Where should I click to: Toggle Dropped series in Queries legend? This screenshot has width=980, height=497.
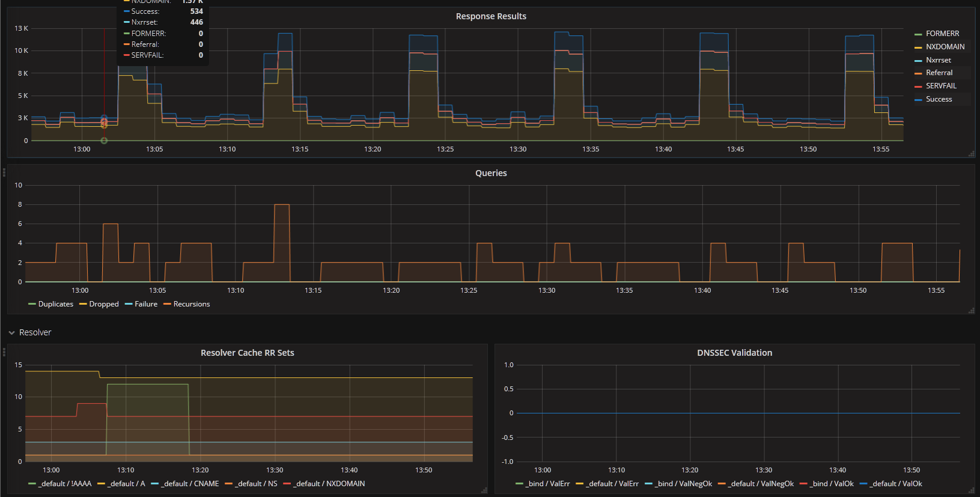coord(104,304)
